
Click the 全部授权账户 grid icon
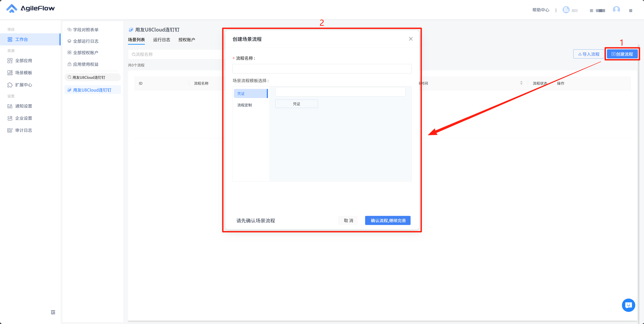pos(70,53)
